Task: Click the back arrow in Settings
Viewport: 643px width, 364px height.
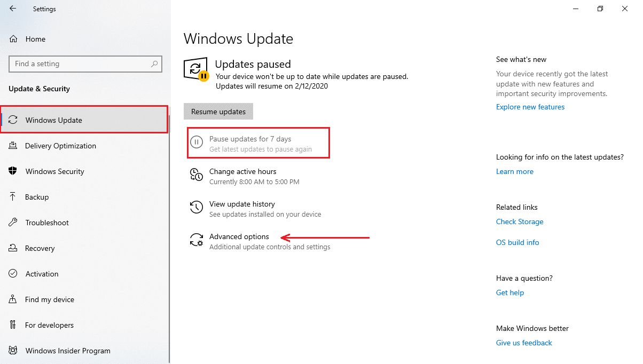Action: 13,9
